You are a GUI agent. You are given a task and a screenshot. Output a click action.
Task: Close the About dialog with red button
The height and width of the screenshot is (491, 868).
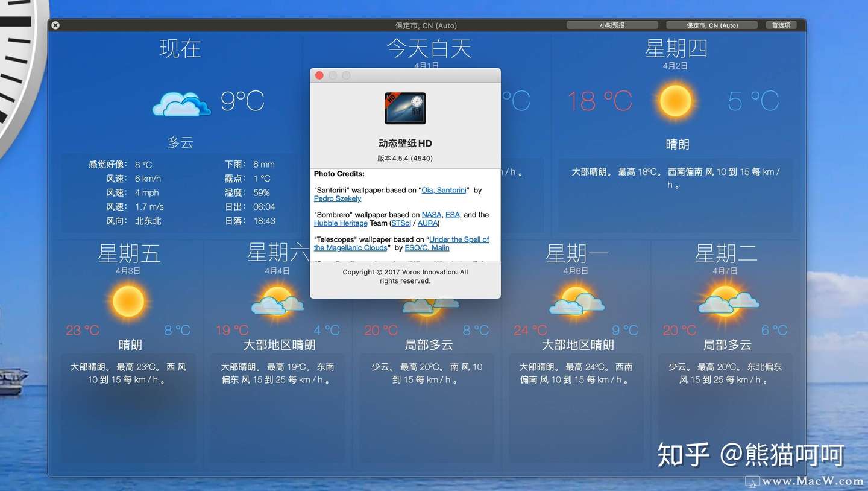319,75
